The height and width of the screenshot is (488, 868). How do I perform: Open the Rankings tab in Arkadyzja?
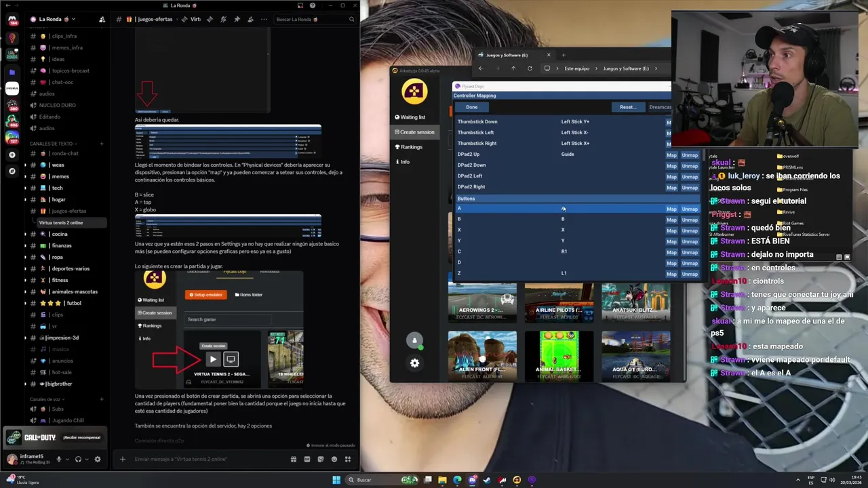(x=408, y=147)
